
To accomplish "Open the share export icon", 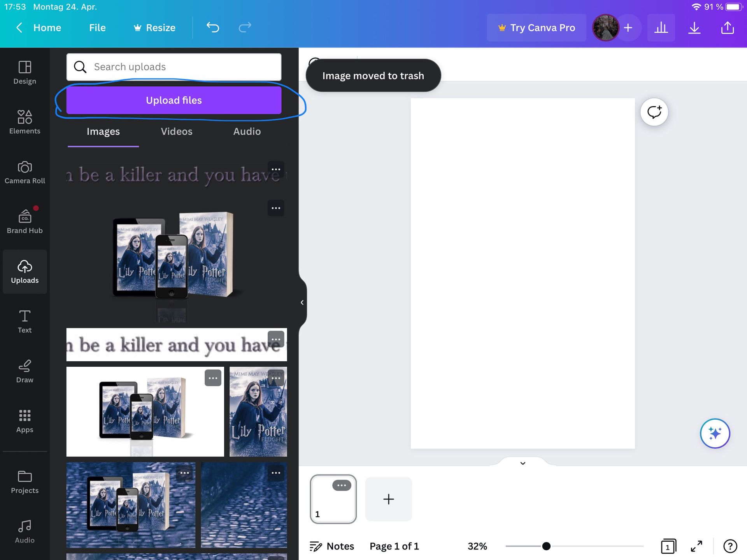I will [728, 28].
